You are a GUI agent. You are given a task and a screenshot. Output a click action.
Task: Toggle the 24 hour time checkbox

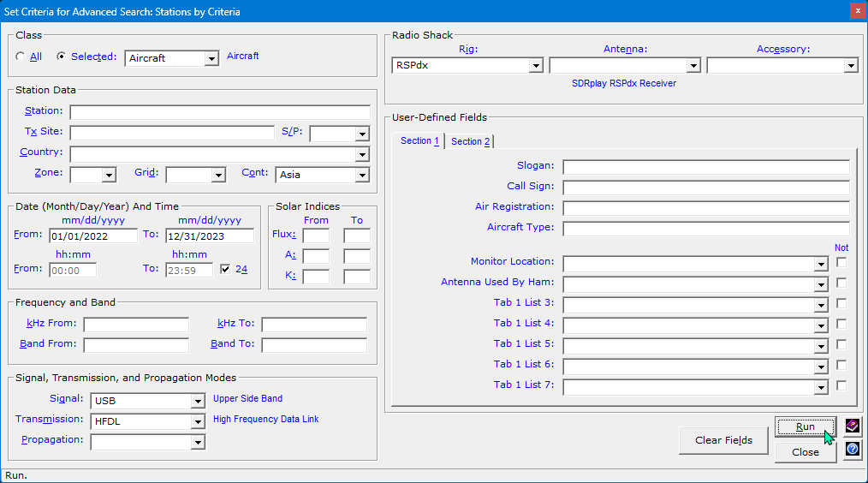pyautogui.click(x=225, y=269)
